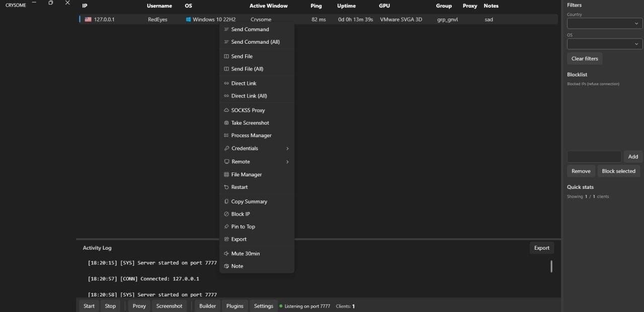Click the VMware SVGA 3D GPU cell

pyautogui.click(x=401, y=20)
